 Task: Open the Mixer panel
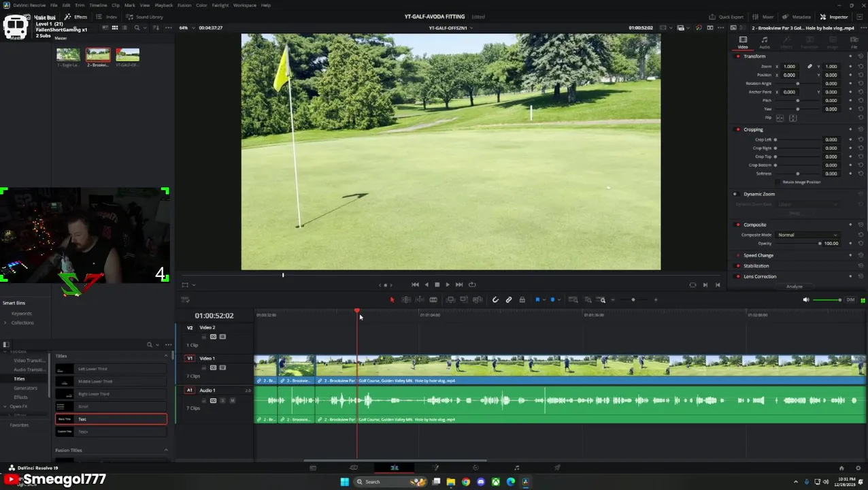click(x=763, y=17)
